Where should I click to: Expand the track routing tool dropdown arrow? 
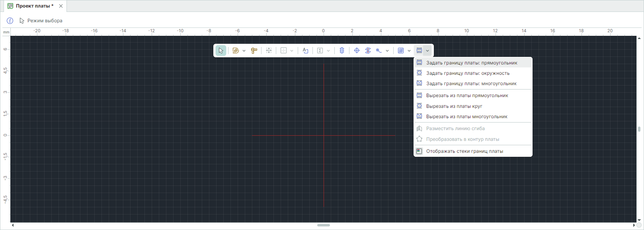[244, 51]
